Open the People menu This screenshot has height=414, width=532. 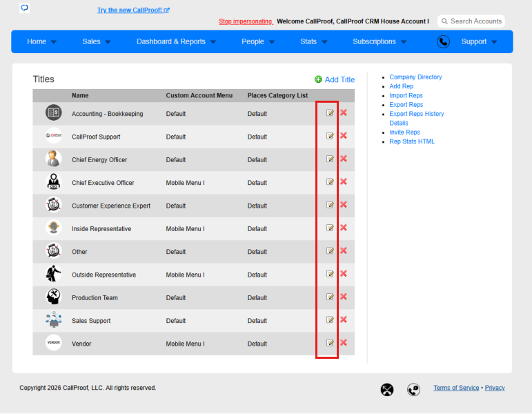tap(258, 41)
